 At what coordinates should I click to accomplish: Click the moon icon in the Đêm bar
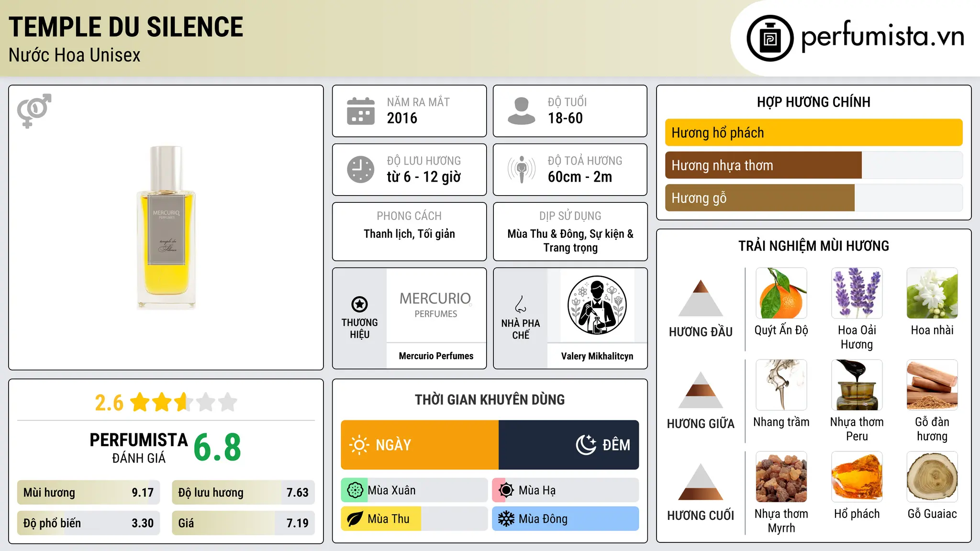(x=586, y=445)
